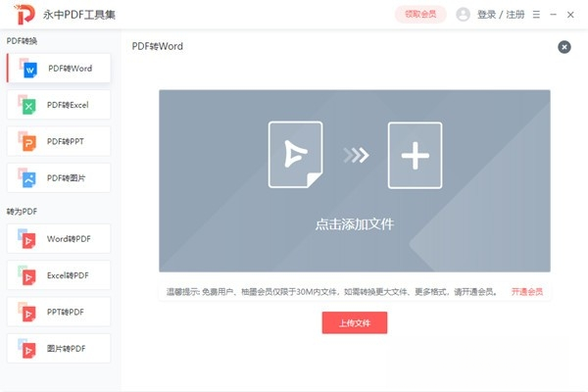
Task: Click the 温馨提示 notice text
Action: point(332,291)
